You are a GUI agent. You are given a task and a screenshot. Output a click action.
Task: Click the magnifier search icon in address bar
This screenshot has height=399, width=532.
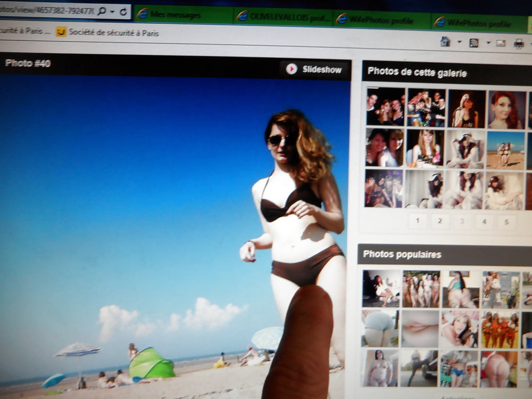pos(102,11)
